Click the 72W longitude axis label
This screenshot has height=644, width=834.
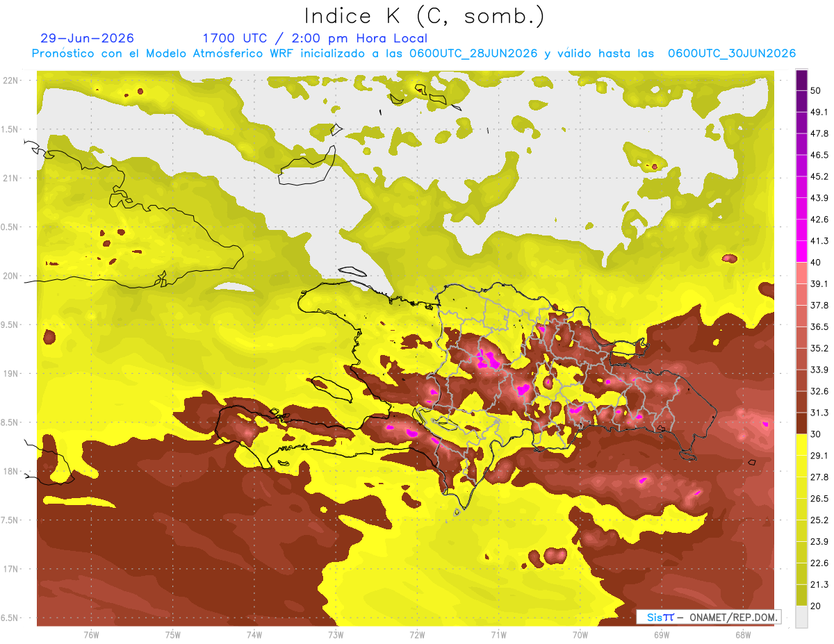417,634
